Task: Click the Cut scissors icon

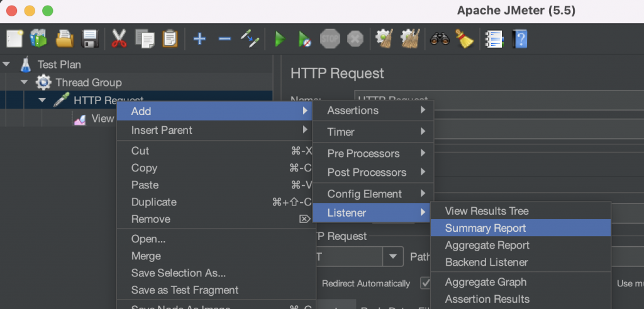Action: pos(119,39)
